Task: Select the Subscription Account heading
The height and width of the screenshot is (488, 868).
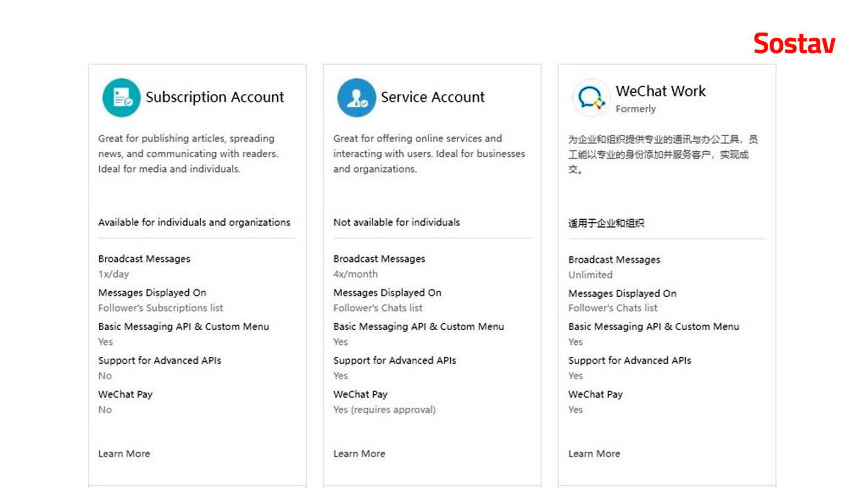Action: 214,97
